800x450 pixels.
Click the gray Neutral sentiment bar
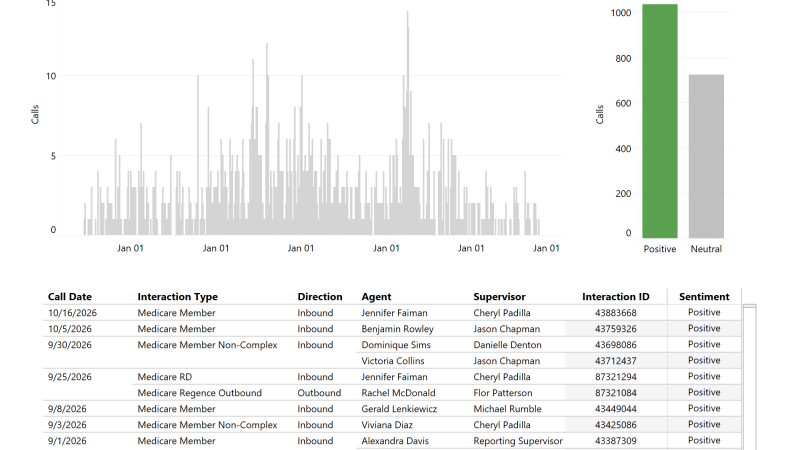tap(706, 156)
